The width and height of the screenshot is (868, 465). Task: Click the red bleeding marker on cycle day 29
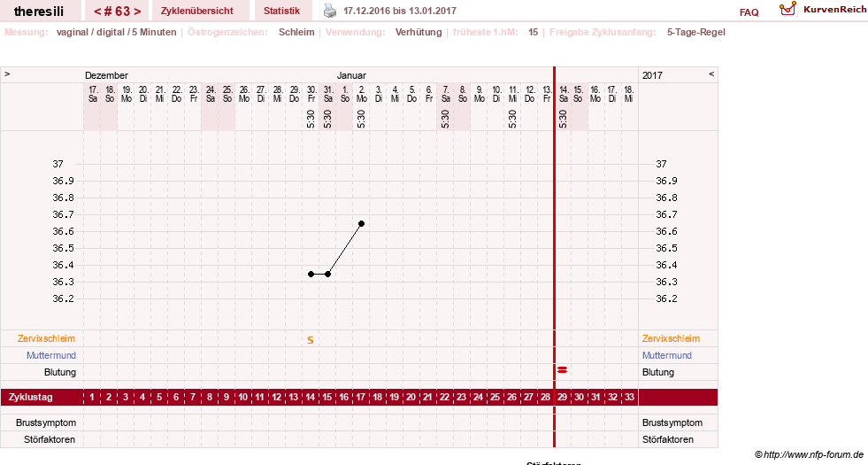(x=563, y=369)
